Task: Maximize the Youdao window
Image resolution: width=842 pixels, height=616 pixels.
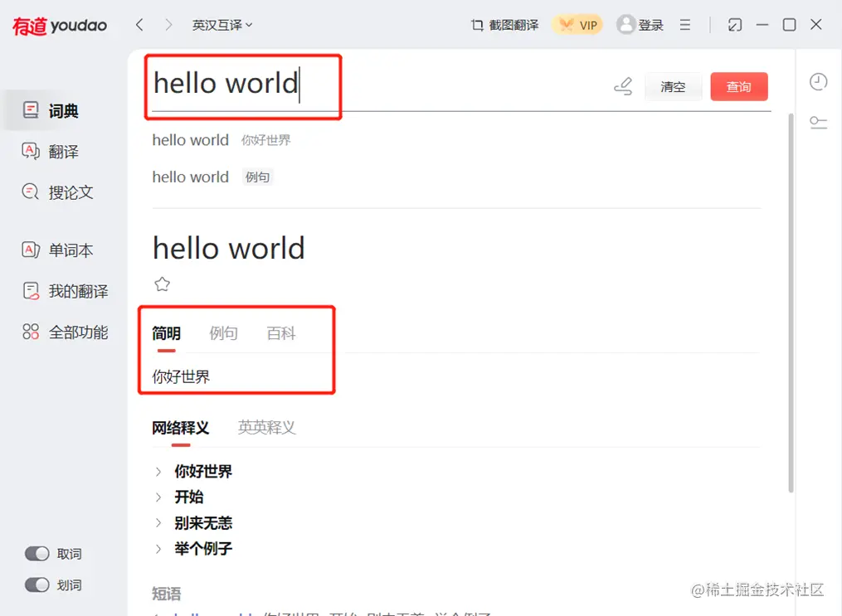Action: point(790,25)
